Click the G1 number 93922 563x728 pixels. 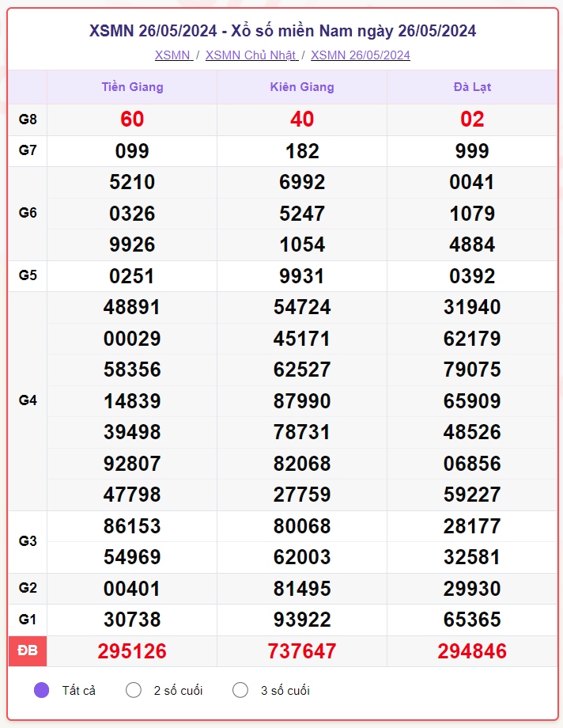(x=302, y=620)
